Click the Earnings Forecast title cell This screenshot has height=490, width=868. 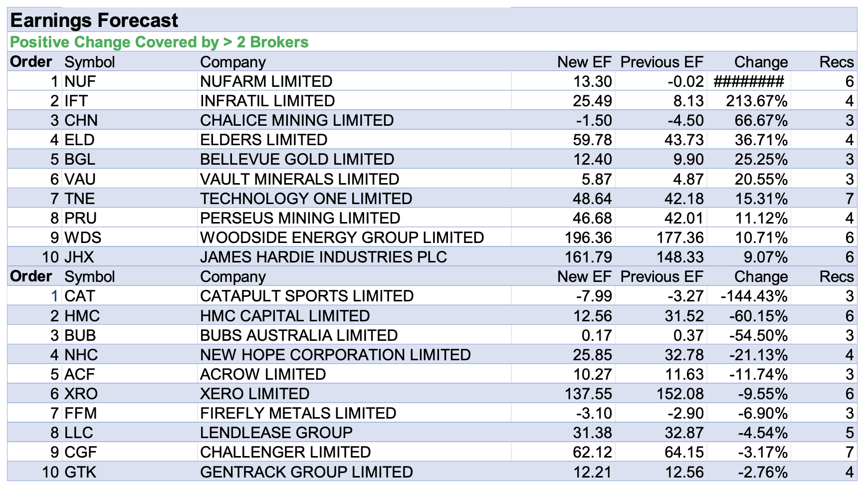tap(94, 20)
